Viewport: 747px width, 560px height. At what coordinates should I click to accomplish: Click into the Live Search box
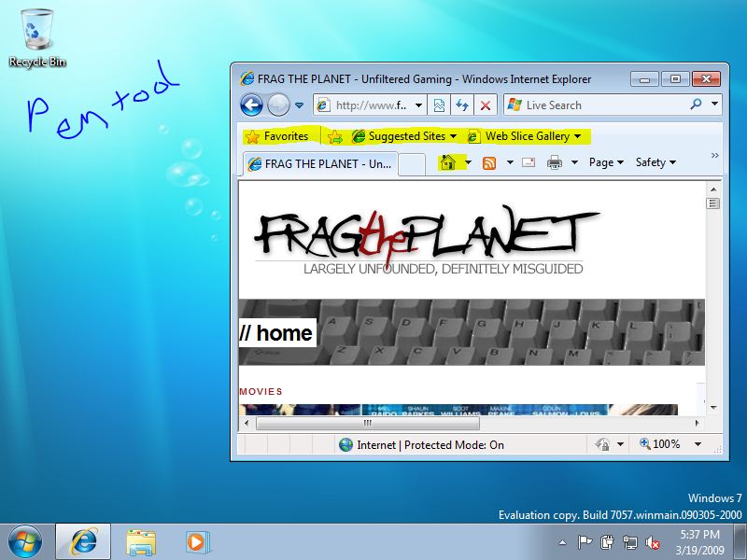[596, 105]
